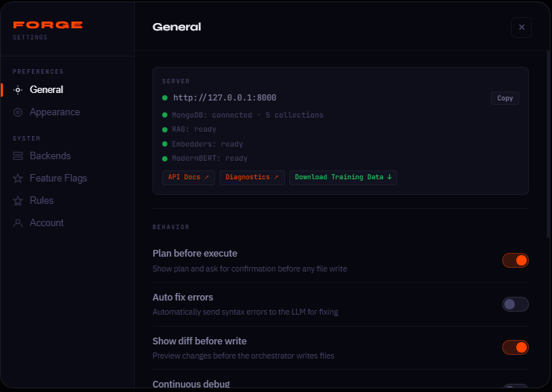Image resolution: width=552 pixels, height=392 pixels.
Task: Click the Account person icon
Action: (x=18, y=223)
